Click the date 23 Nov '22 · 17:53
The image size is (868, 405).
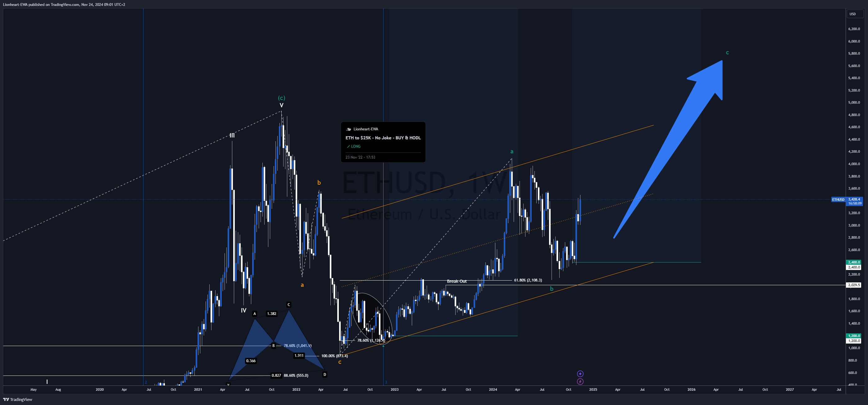pos(360,157)
